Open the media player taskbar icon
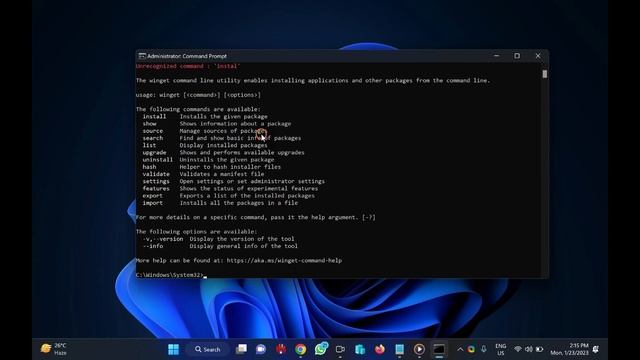The height and width of the screenshot is (360, 640). (419, 349)
